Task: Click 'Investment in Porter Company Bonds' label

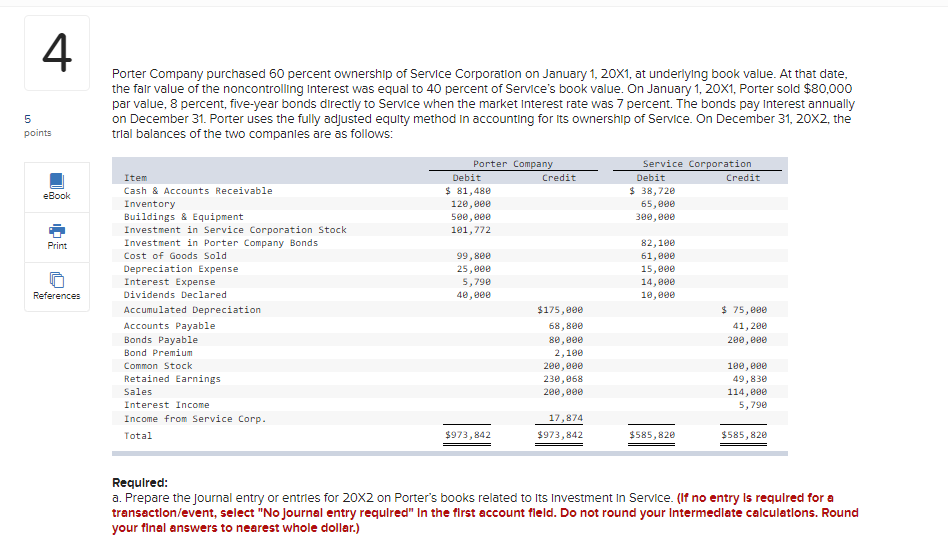Action: click(221, 243)
